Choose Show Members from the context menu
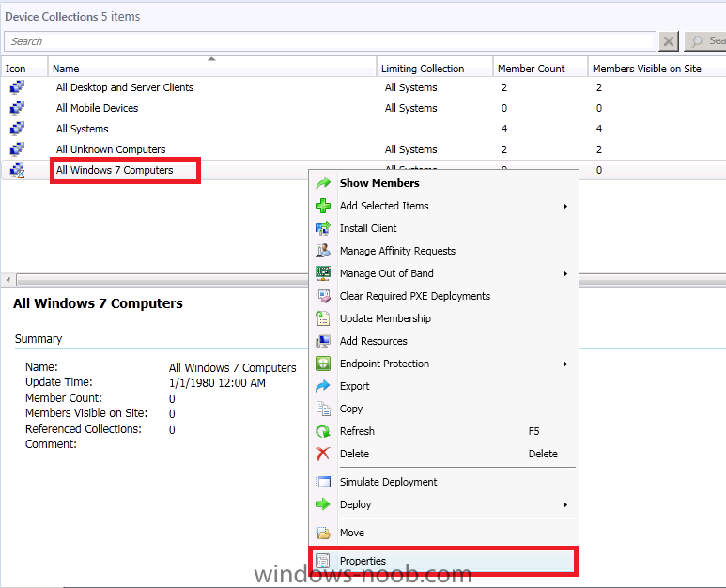Viewport: 726px width, 588px height. tap(443, 183)
